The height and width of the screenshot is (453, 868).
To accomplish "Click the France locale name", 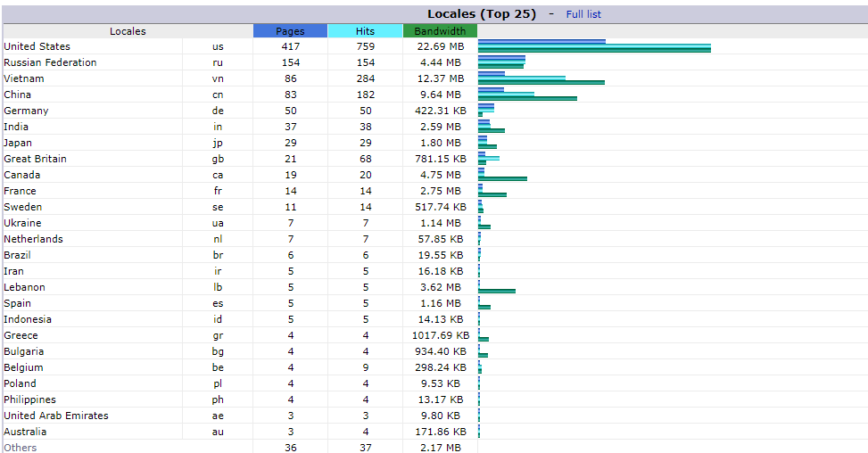I will coord(20,191).
